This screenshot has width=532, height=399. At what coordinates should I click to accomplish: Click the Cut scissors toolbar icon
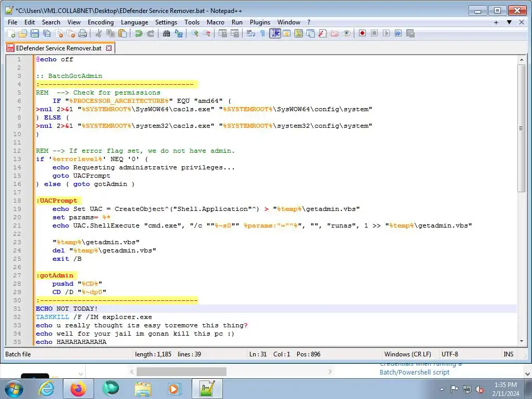click(99, 33)
